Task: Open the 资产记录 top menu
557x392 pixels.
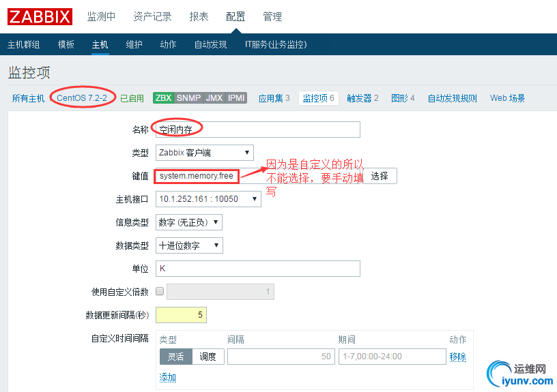Action: pos(152,16)
